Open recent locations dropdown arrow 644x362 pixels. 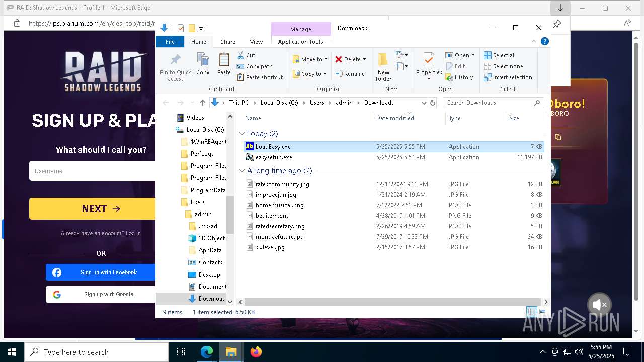192,103
